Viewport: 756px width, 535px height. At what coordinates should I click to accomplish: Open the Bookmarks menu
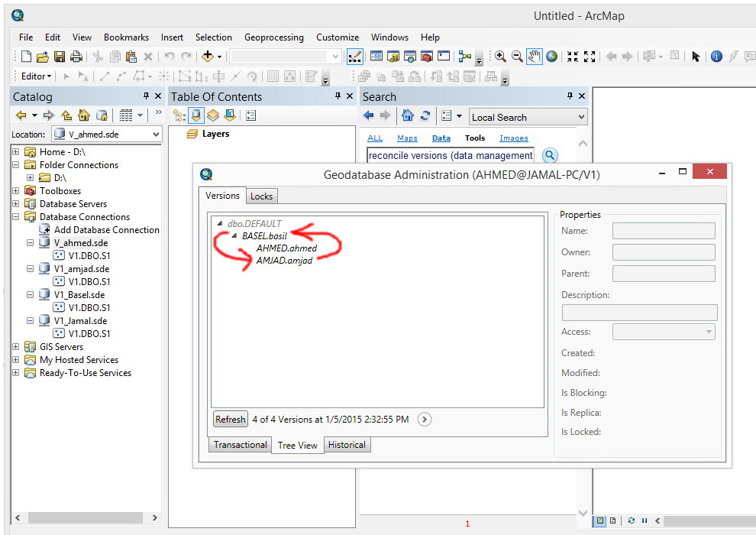126,37
